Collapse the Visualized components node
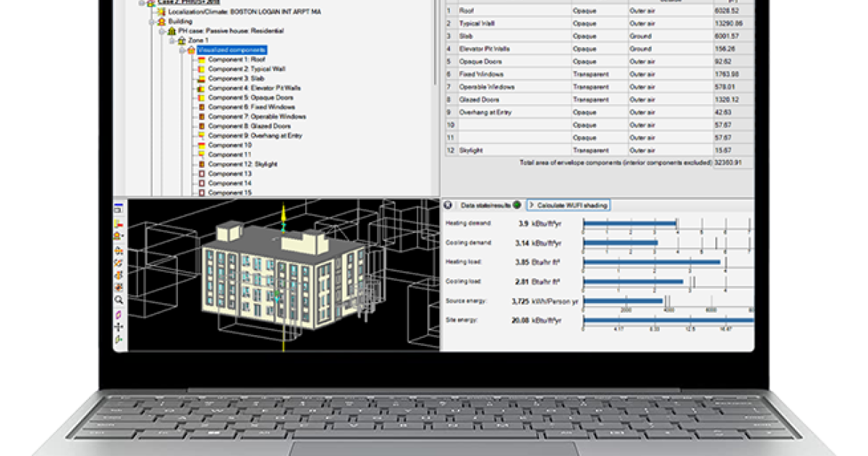Viewport: 868px width, 456px height. click(182, 50)
